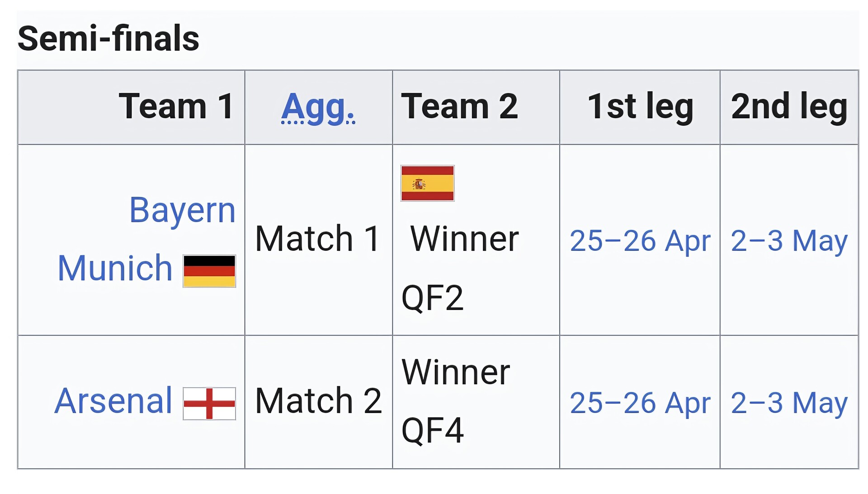Select the Match 2 aggregate cell
This screenshot has width=868, height=494.
318,401
